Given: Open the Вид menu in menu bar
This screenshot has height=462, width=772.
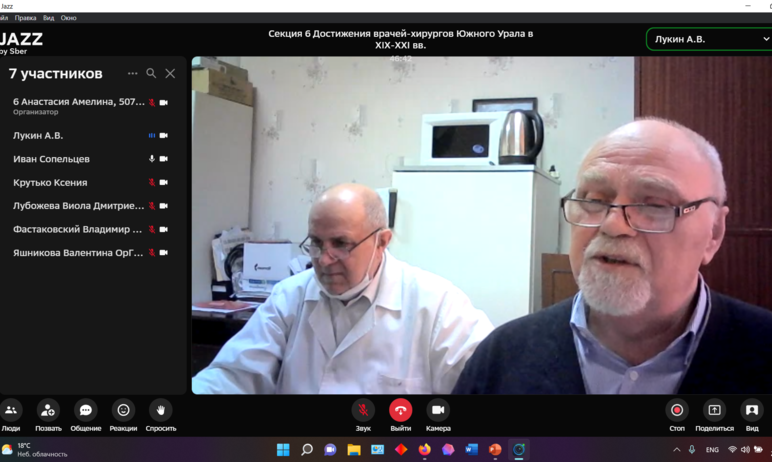Looking at the screenshot, I should coord(48,18).
